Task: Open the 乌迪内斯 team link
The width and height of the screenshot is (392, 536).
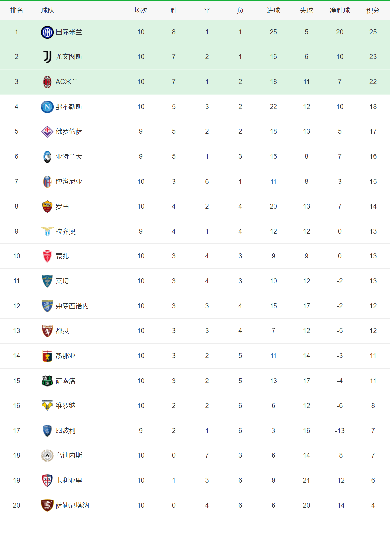Action: 69,455
